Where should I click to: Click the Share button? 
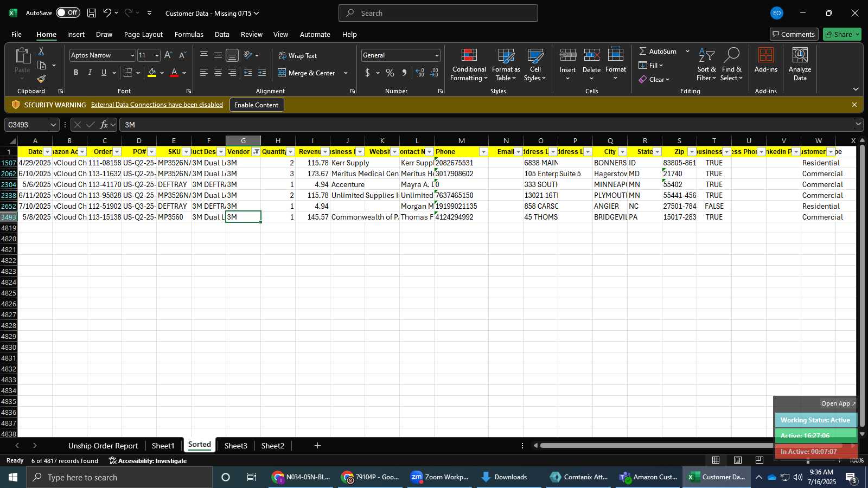coord(842,34)
